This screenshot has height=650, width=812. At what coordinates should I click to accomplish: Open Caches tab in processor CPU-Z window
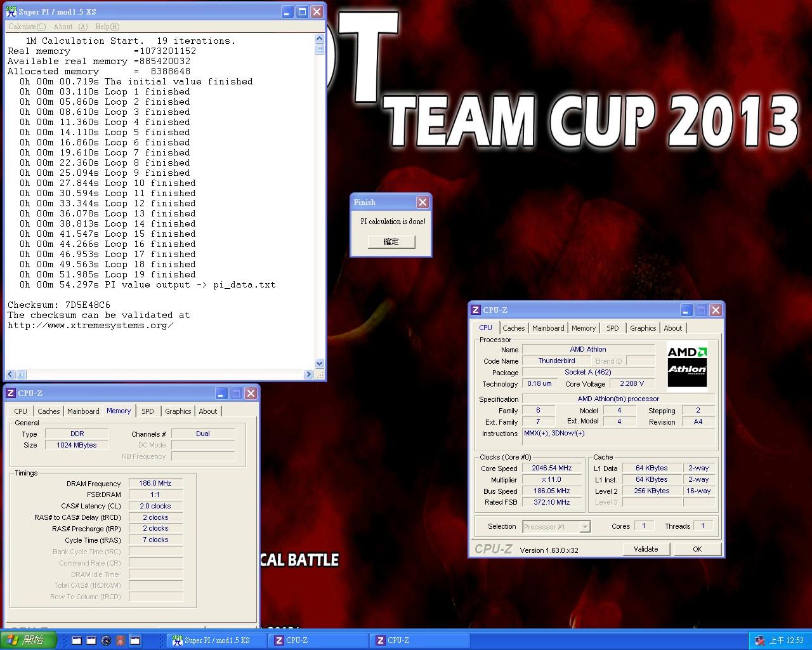pyautogui.click(x=514, y=328)
